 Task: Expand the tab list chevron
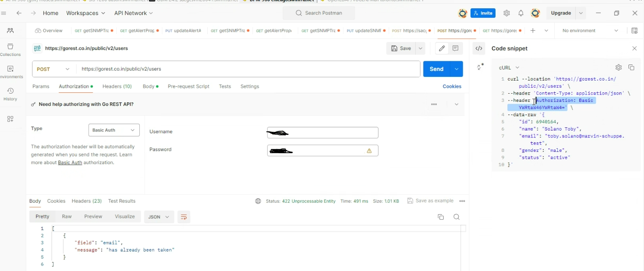click(546, 30)
